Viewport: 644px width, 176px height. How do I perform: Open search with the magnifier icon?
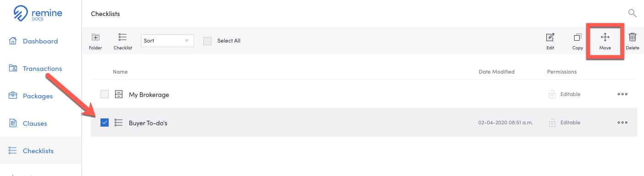click(632, 13)
